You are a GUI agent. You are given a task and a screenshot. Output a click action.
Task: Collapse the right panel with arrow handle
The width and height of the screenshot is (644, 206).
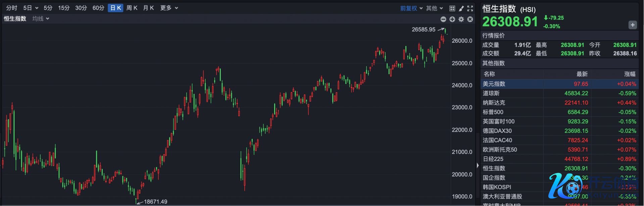pos(478,165)
